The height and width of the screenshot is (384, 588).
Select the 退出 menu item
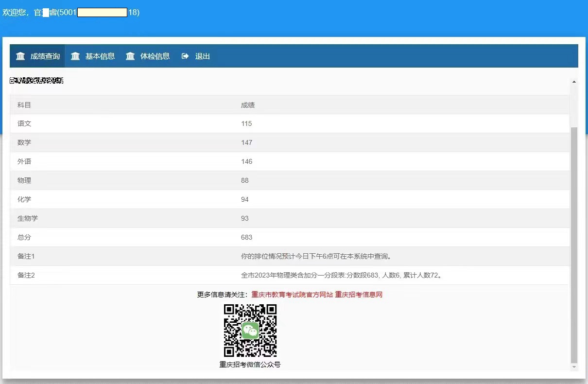196,56
